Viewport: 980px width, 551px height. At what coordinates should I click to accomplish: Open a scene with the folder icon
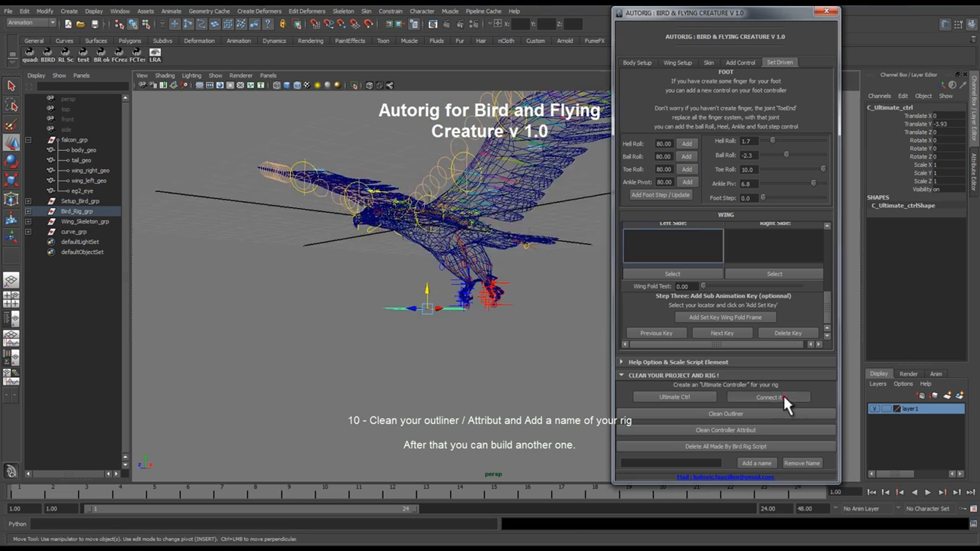[x=81, y=24]
